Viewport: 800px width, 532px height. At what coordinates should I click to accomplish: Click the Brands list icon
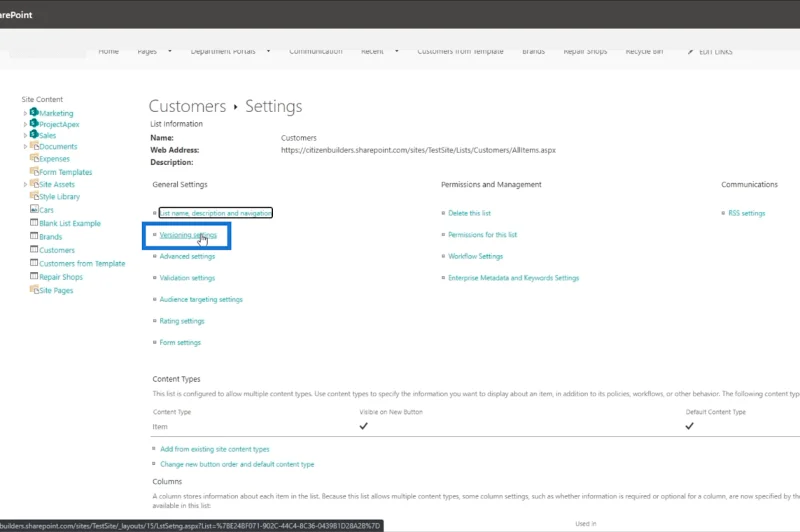pyautogui.click(x=34, y=236)
